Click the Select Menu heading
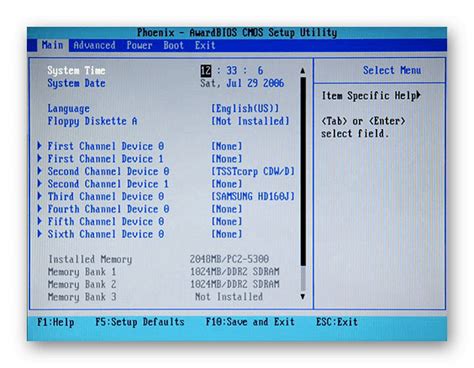This screenshot has width=474, height=368. point(392,70)
